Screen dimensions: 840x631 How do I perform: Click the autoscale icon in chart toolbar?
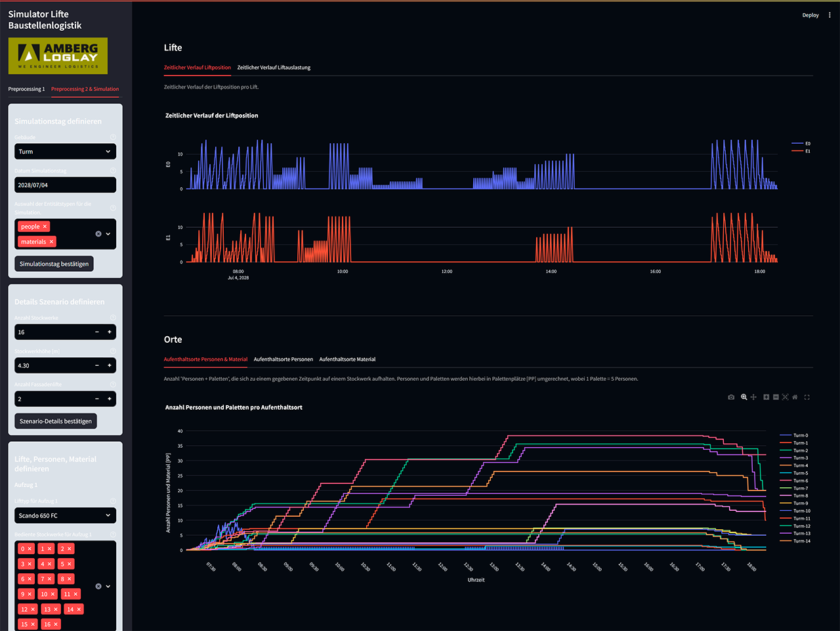(785, 397)
